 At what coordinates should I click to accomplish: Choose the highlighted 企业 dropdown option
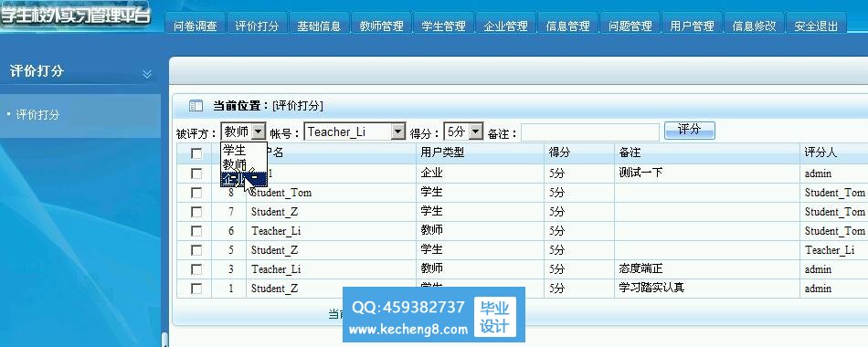[244, 178]
